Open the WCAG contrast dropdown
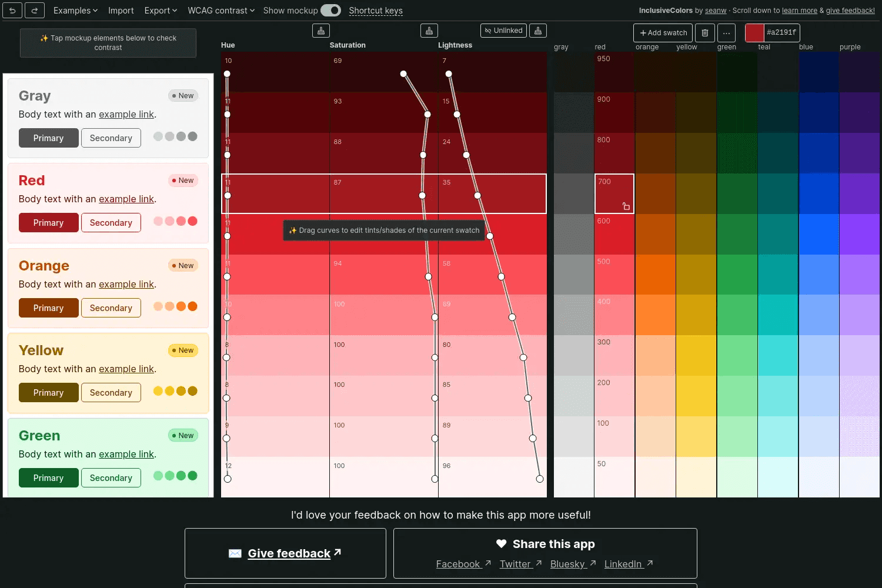Image resolution: width=882 pixels, height=588 pixels. pos(221,11)
